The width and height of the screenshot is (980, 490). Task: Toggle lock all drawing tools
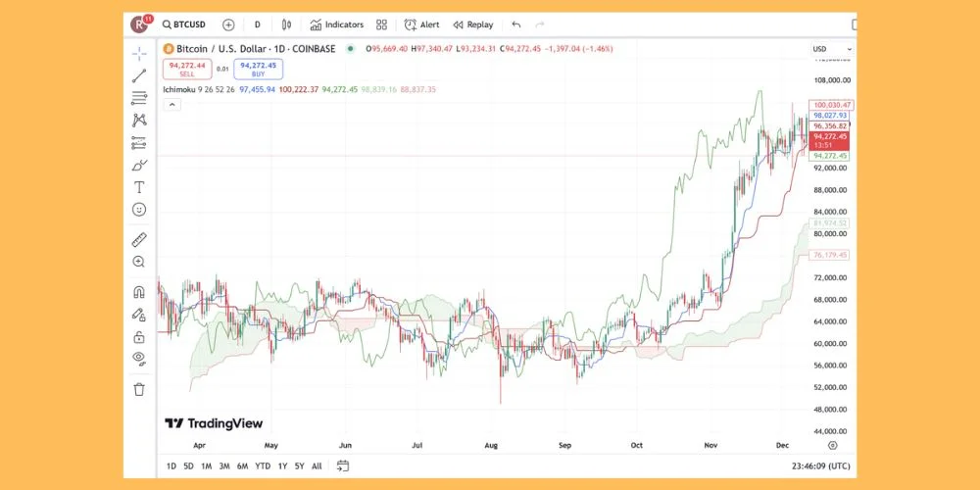click(x=139, y=337)
